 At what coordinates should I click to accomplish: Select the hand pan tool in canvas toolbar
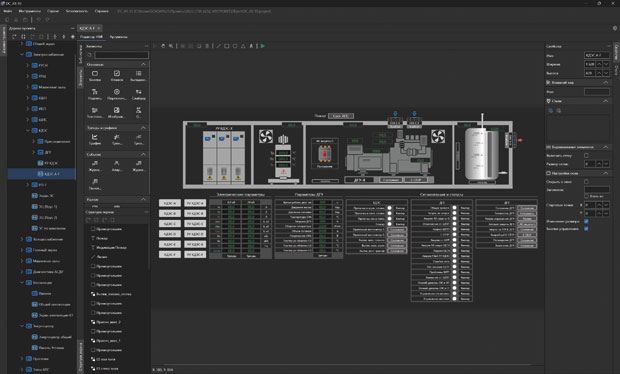pyautogui.click(x=163, y=46)
